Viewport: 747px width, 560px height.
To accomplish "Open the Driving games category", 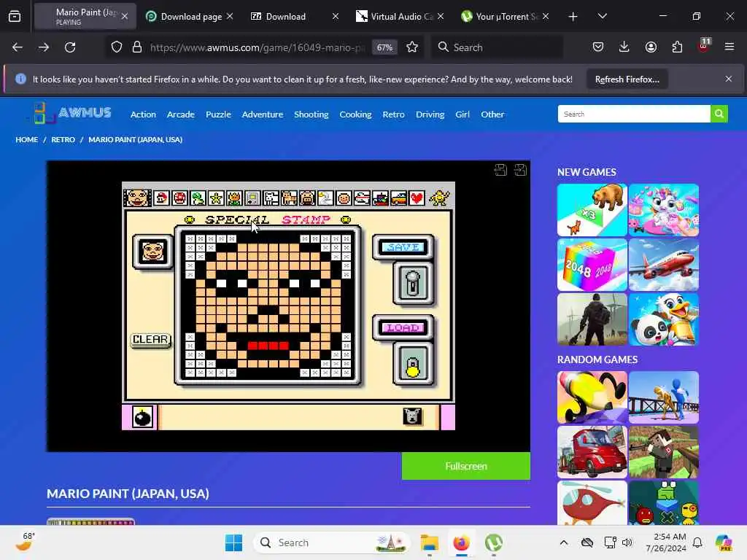I will pos(430,114).
